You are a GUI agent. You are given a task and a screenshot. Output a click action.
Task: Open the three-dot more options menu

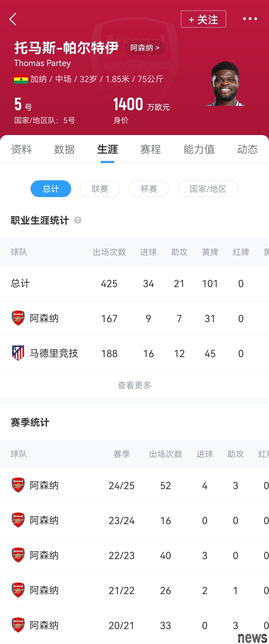point(250,19)
